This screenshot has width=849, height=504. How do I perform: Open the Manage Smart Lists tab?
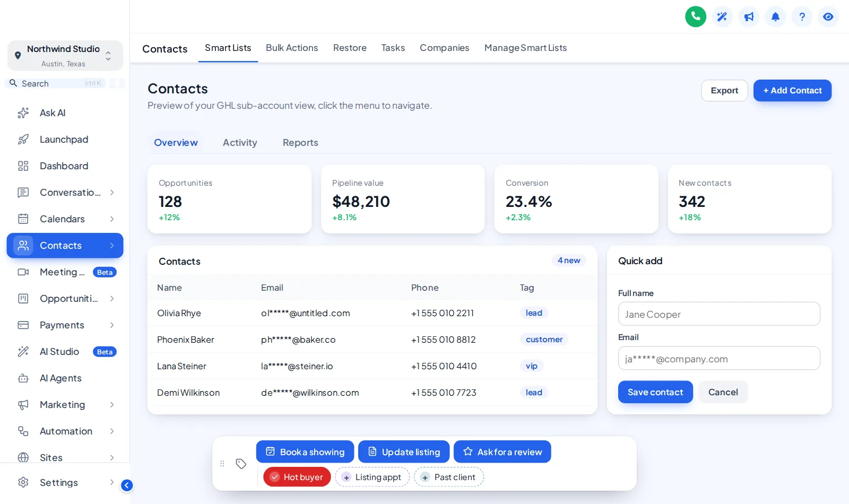point(526,48)
